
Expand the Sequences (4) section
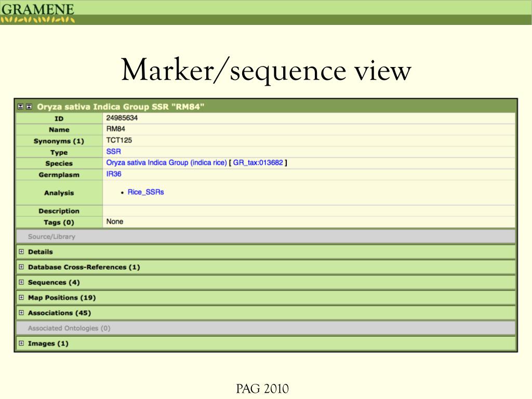pyautogui.click(x=54, y=282)
